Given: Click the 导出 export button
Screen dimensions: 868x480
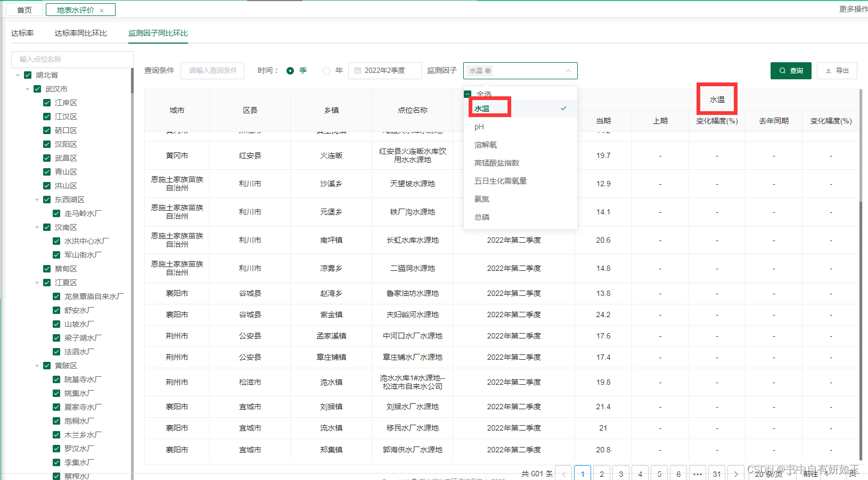Looking at the screenshot, I should 837,71.
